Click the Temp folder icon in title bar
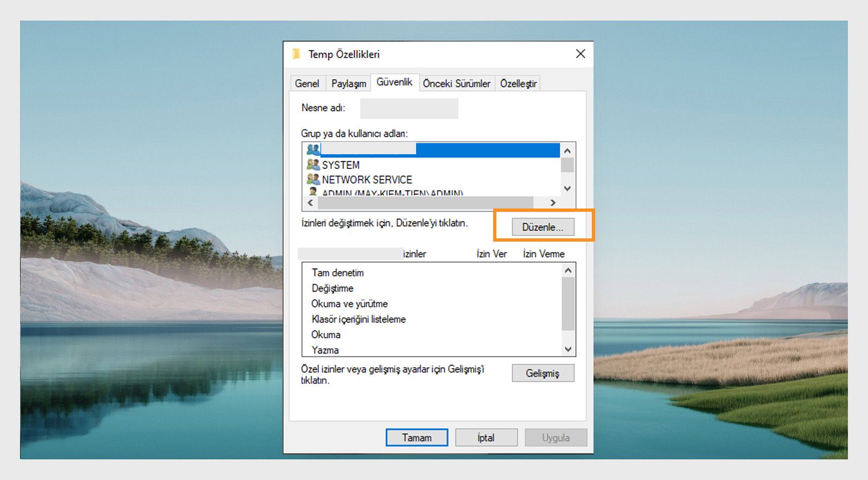This screenshot has height=480, width=868. (297, 54)
